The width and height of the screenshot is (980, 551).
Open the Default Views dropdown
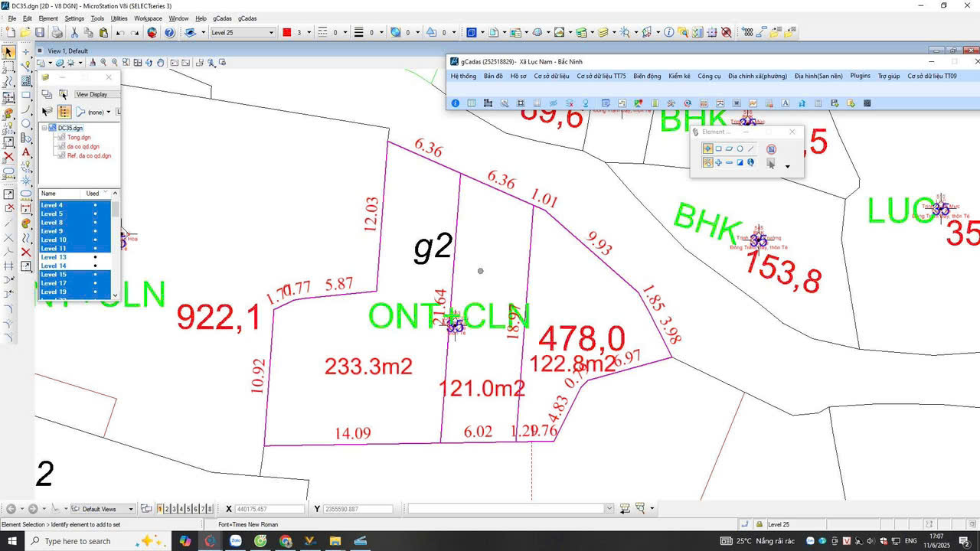pyautogui.click(x=131, y=509)
